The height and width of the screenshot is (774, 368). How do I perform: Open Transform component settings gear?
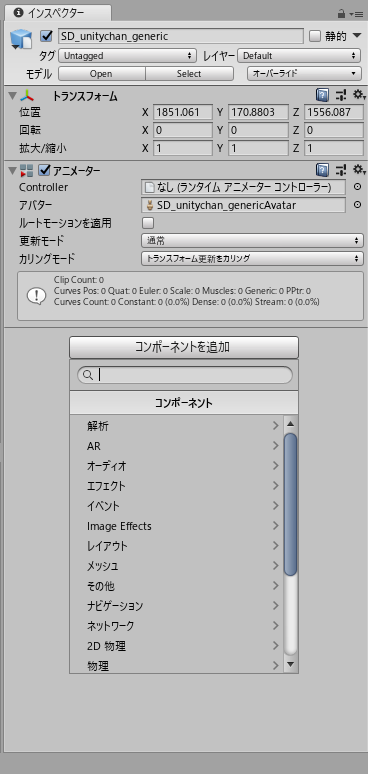pyautogui.click(x=359, y=95)
